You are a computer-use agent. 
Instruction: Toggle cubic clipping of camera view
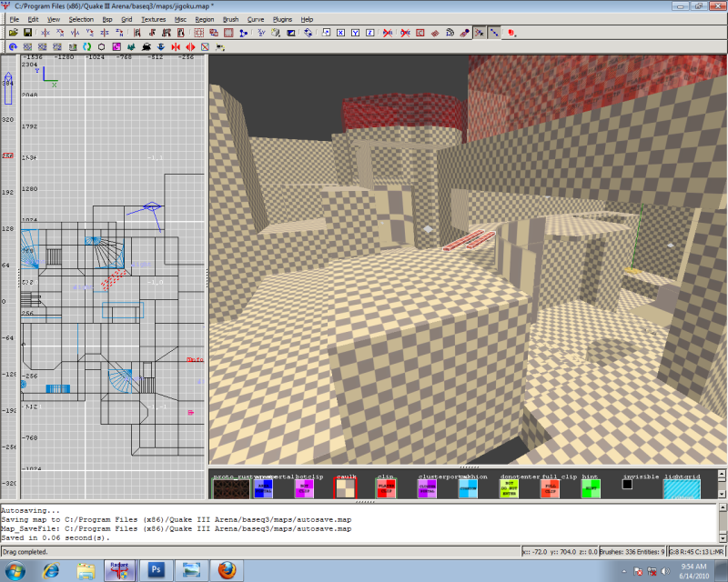coord(290,33)
